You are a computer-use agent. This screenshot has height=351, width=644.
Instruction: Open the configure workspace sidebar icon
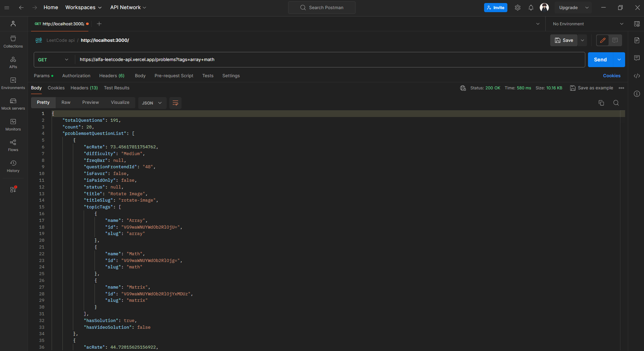13,189
